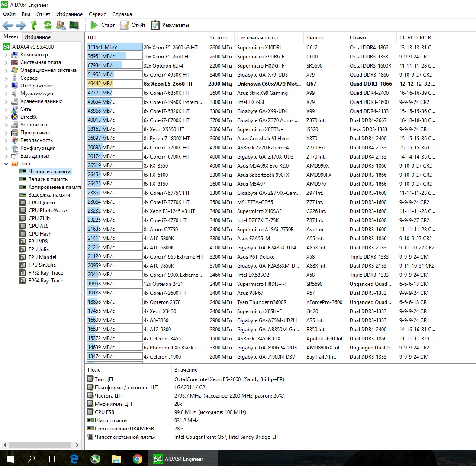This screenshot has height=466, width=476.
Task: Click the Refresh toolbar icon
Action: (47, 25)
